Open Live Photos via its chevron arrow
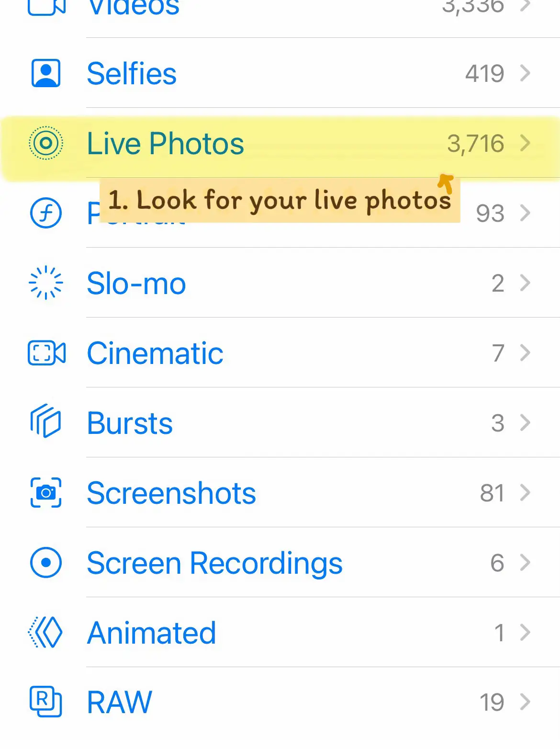Image resolution: width=560 pixels, height=749 pixels. click(x=526, y=143)
